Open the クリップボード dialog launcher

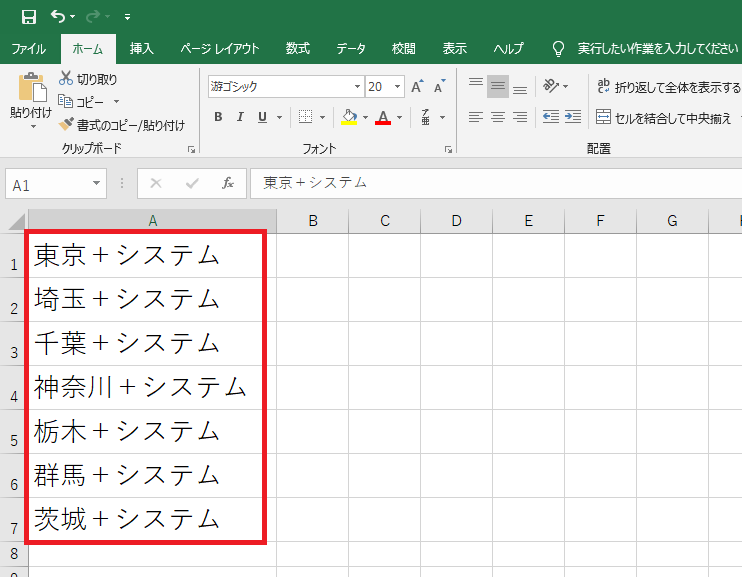[191, 150]
